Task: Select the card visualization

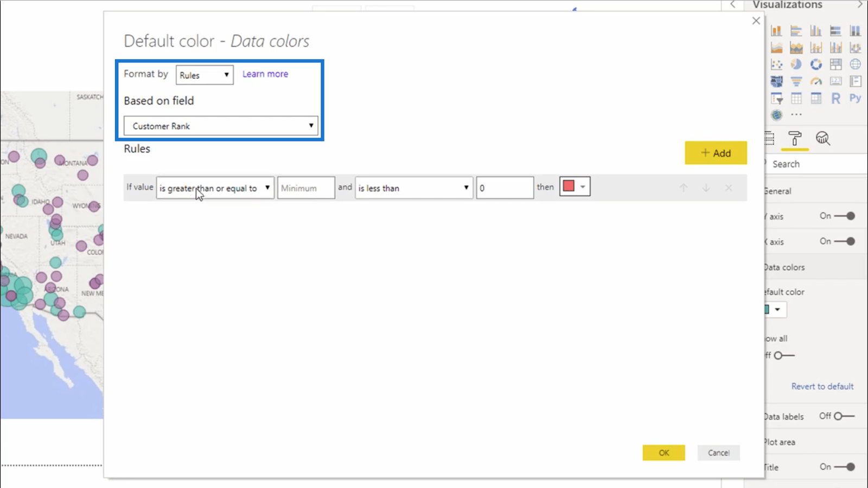Action: 835,81
